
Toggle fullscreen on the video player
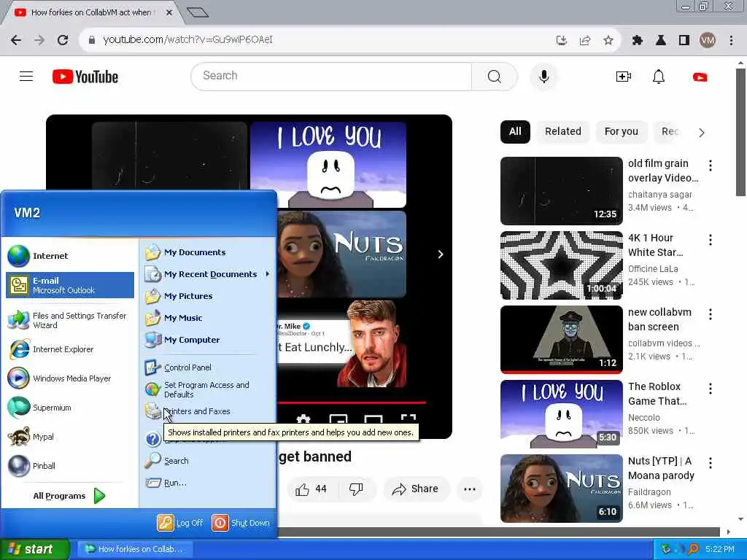409,419
